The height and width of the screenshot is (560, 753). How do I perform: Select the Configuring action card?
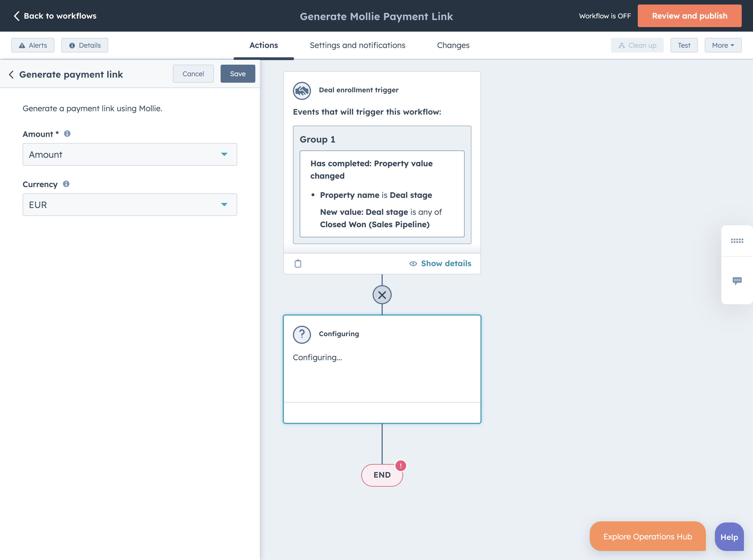click(x=382, y=369)
